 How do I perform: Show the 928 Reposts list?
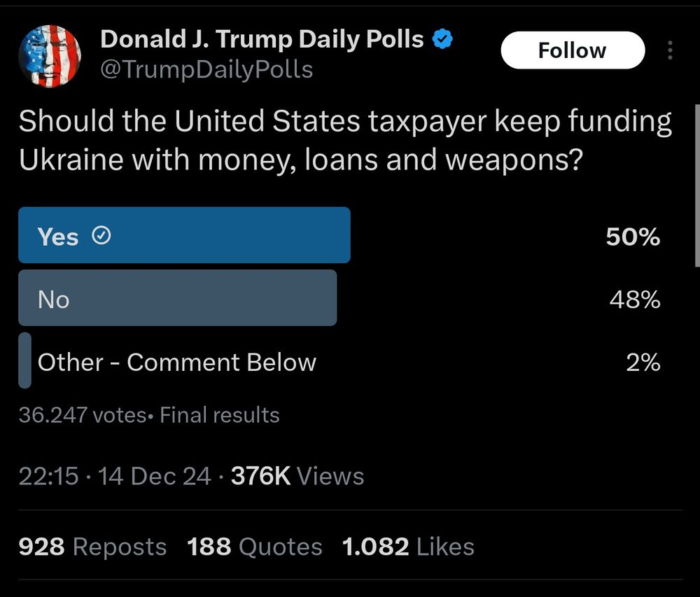(x=92, y=547)
